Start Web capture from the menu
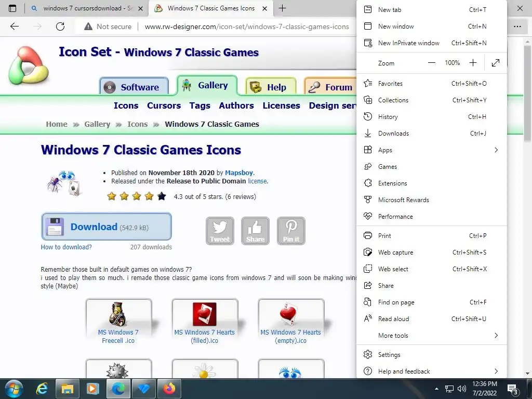 [x=432, y=252]
